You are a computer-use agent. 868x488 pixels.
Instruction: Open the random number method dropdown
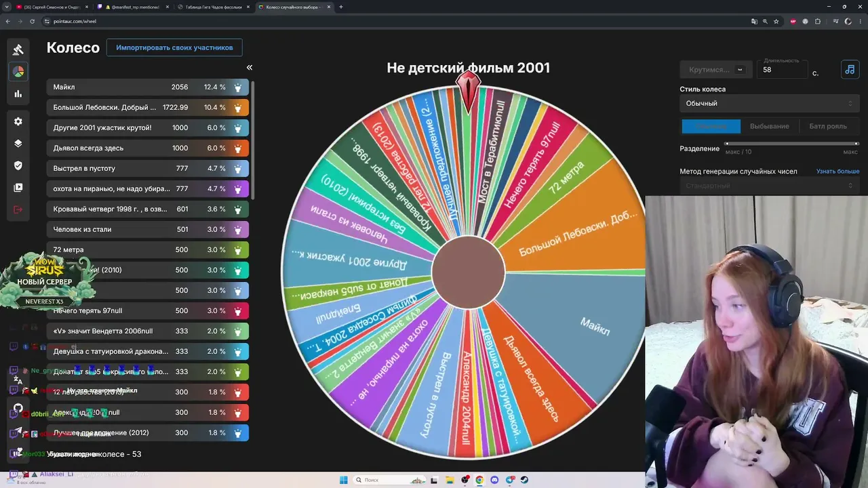click(770, 186)
